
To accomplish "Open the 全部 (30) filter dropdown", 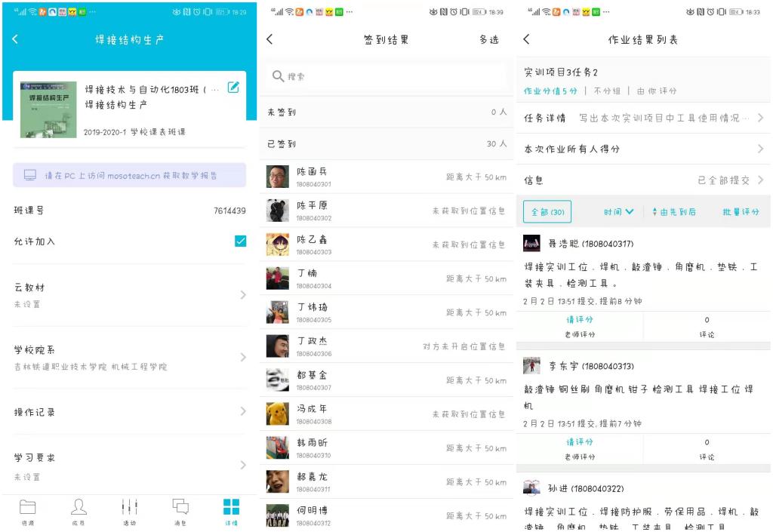I will tap(549, 212).
